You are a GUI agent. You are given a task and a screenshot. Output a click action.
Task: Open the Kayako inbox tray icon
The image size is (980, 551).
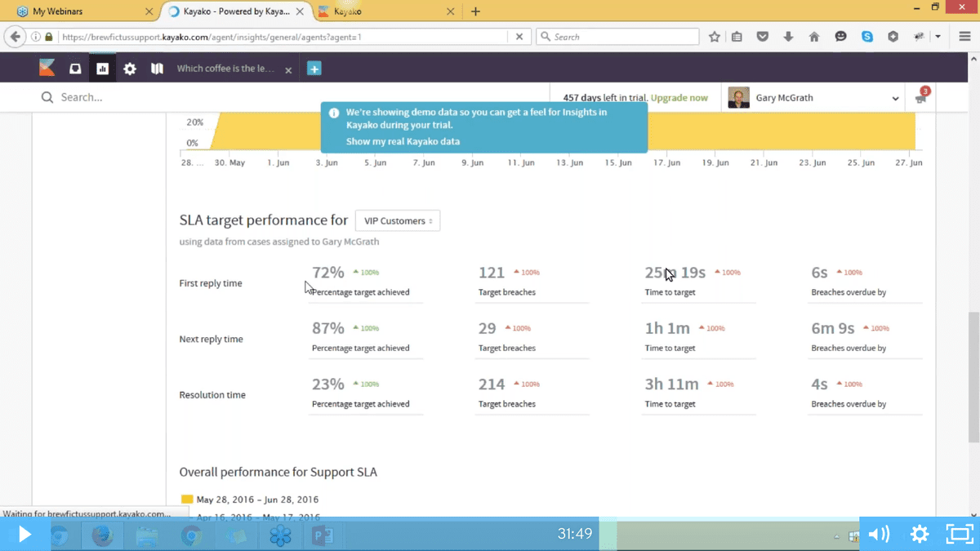[75, 69]
